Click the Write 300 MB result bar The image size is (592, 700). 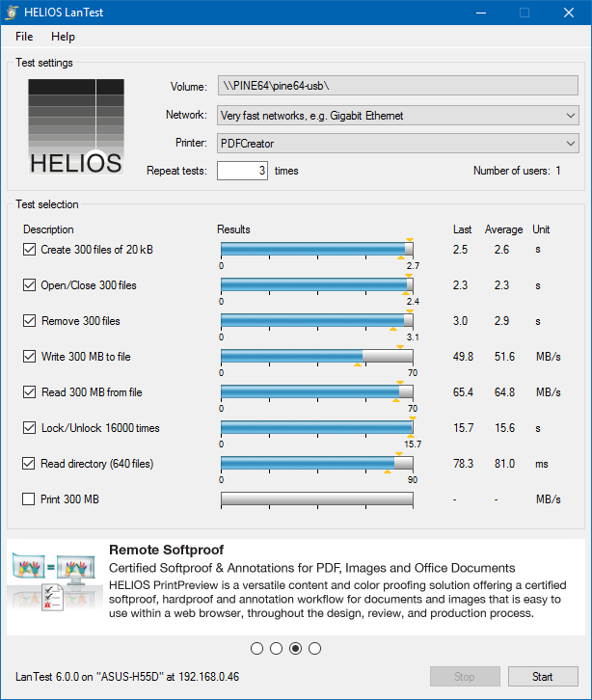(x=316, y=357)
